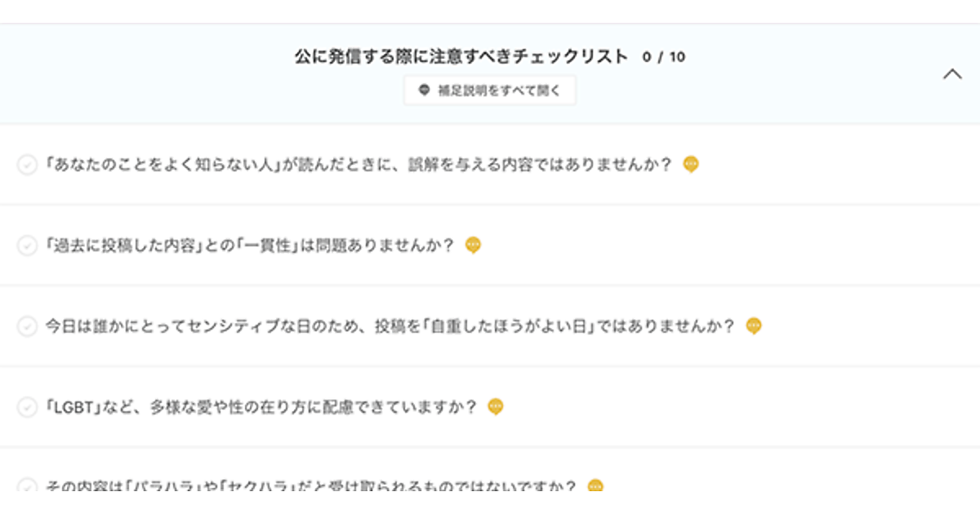The height and width of the screenshot is (514, 980).
Task: Select the パワハラ・セクハラ question text
Action: click(311, 487)
